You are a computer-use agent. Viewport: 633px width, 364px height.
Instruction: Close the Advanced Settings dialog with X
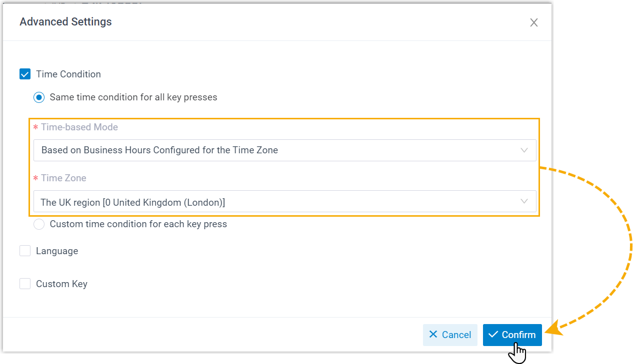(x=534, y=22)
